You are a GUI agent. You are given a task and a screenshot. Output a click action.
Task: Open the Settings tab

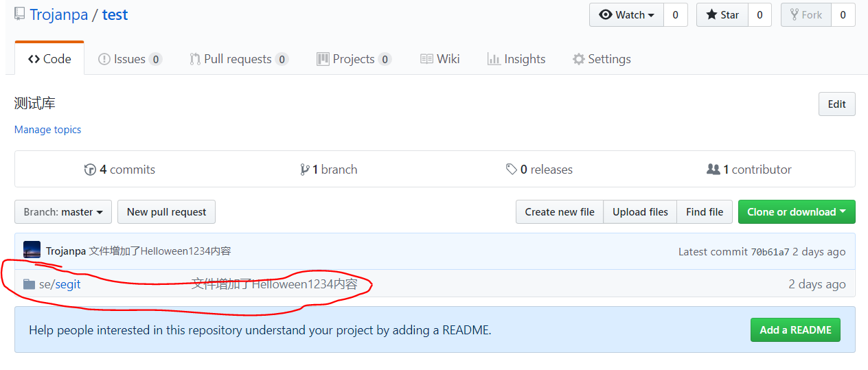click(x=602, y=59)
